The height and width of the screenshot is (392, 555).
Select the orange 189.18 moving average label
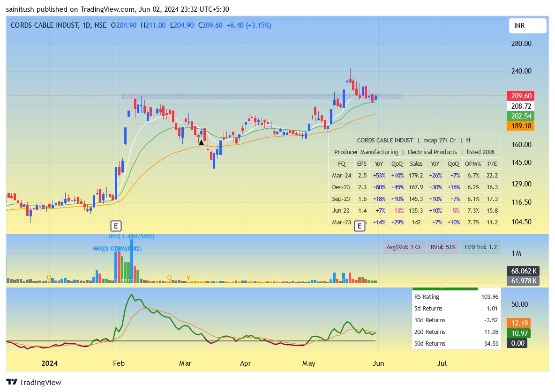click(x=521, y=126)
